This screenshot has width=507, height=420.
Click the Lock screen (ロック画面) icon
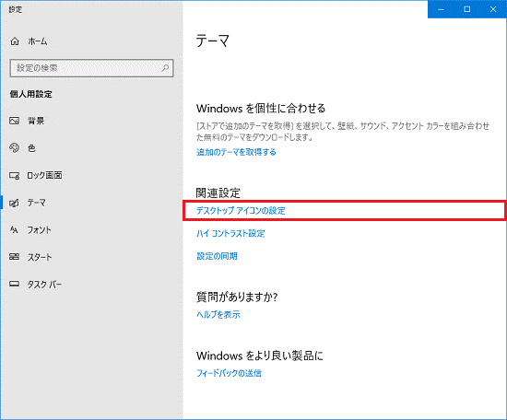pyautogui.click(x=14, y=175)
